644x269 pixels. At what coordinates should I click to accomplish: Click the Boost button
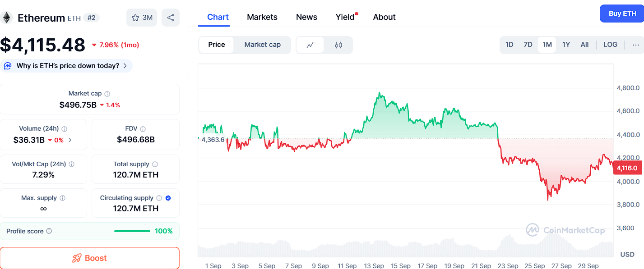pos(90,258)
